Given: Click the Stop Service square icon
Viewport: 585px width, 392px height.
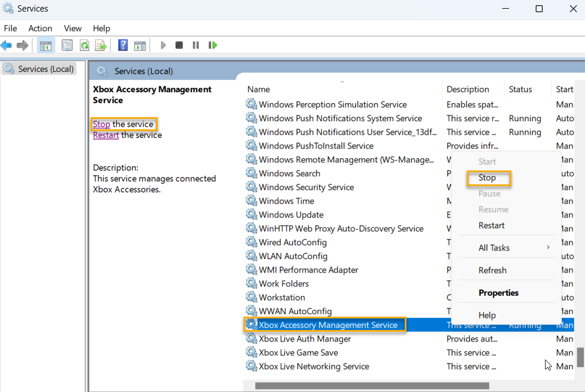Looking at the screenshot, I should pyautogui.click(x=179, y=45).
